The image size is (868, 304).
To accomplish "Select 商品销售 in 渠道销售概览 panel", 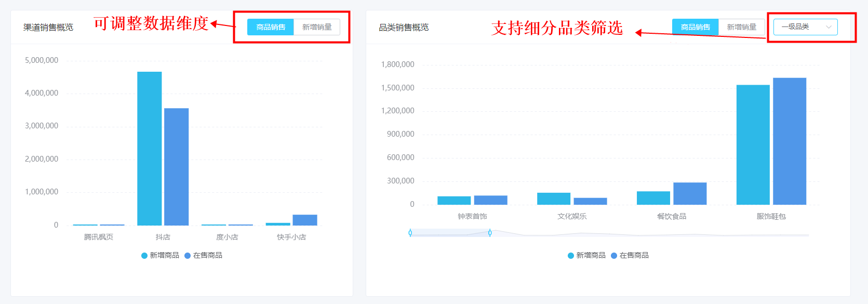I will (x=271, y=27).
